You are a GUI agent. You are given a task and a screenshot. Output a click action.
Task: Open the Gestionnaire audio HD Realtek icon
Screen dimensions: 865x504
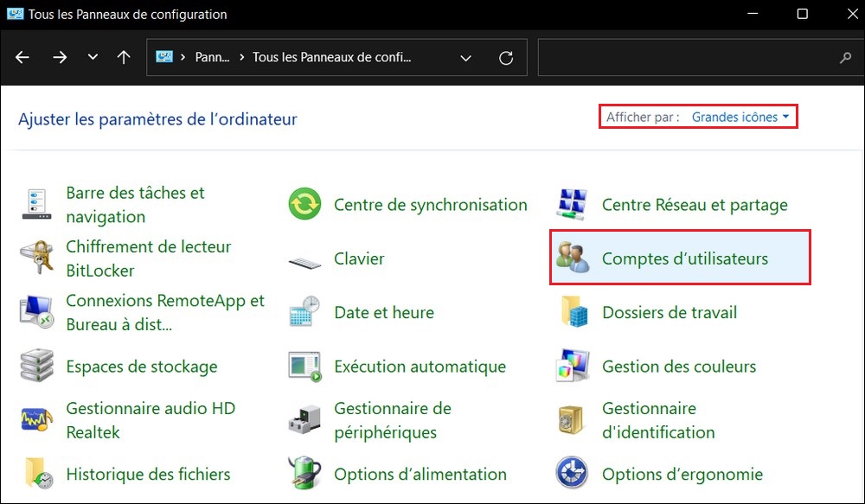tap(37, 420)
